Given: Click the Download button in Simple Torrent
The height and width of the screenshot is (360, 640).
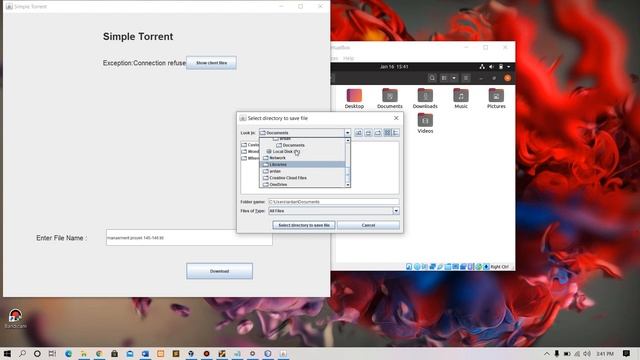Looking at the screenshot, I should click(219, 271).
